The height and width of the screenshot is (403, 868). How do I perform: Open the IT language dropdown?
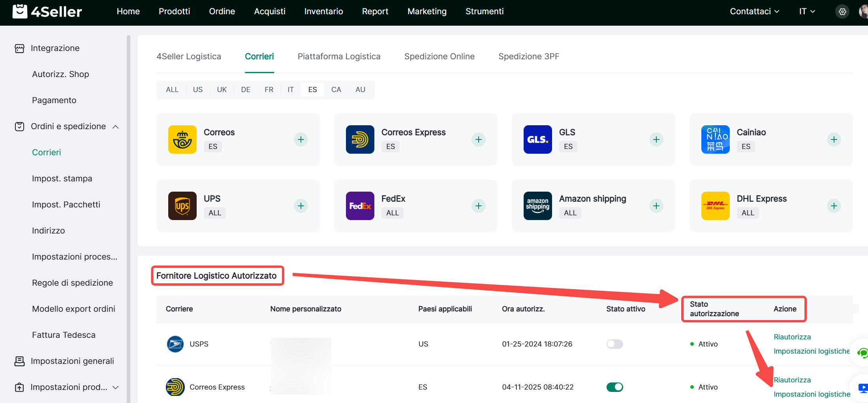tap(807, 11)
